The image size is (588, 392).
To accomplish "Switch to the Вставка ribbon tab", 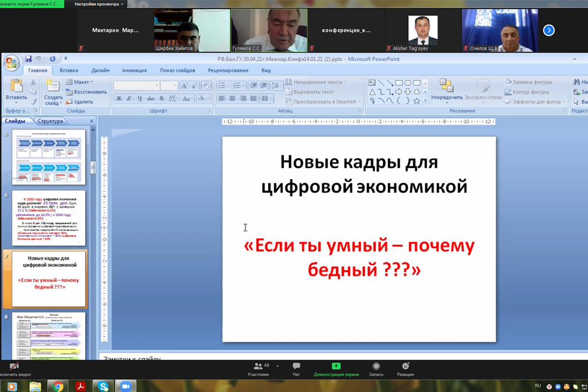I will click(69, 71).
